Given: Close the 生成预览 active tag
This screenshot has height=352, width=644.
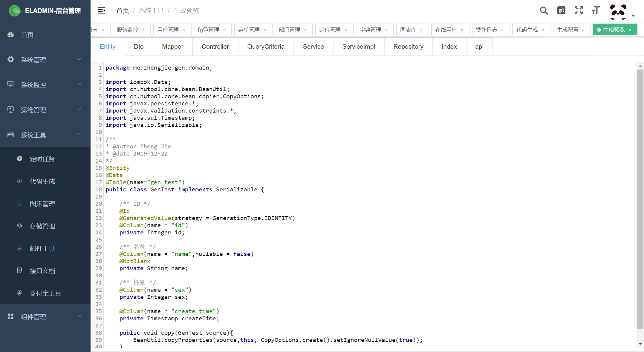Looking at the screenshot, I should pyautogui.click(x=630, y=30).
